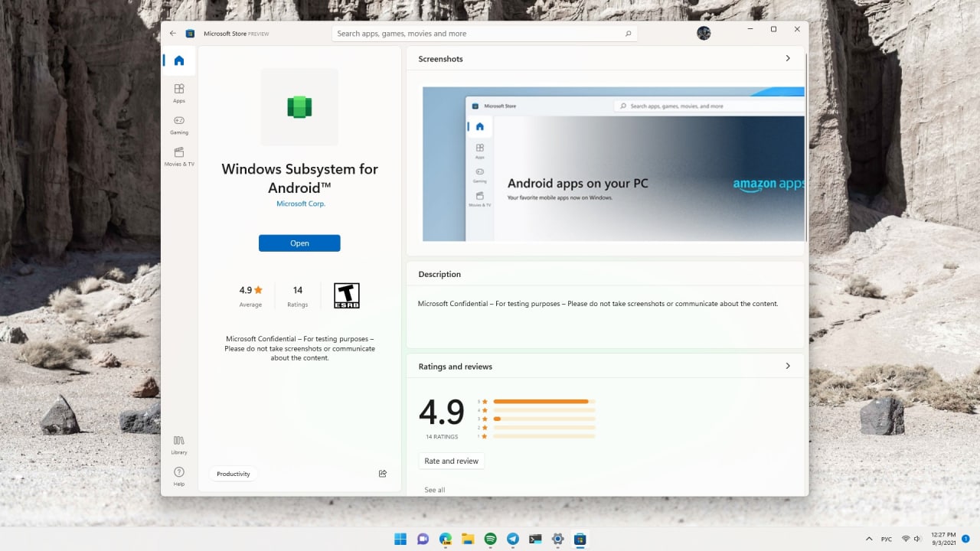Image resolution: width=980 pixels, height=551 pixels.
Task: Click the share icon
Action: [383, 474]
